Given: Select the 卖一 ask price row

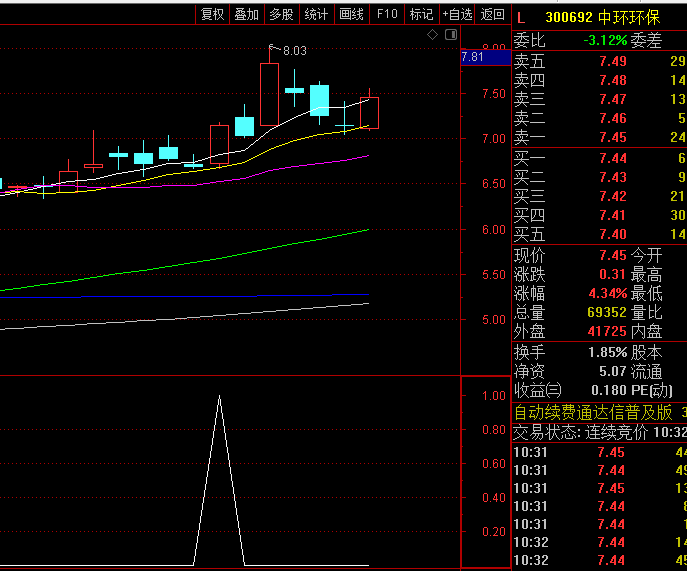Looking at the screenshot, I should click(600, 137).
